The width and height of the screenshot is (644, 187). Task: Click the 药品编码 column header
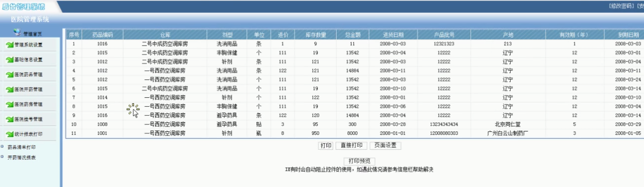pyautogui.click(x=103, y=35)
